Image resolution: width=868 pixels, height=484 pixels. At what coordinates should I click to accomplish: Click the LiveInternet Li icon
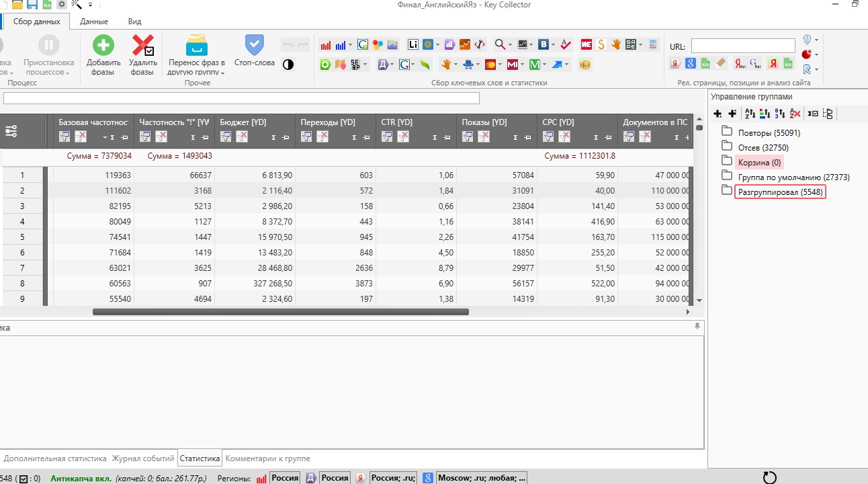click(x=413, y=45)
